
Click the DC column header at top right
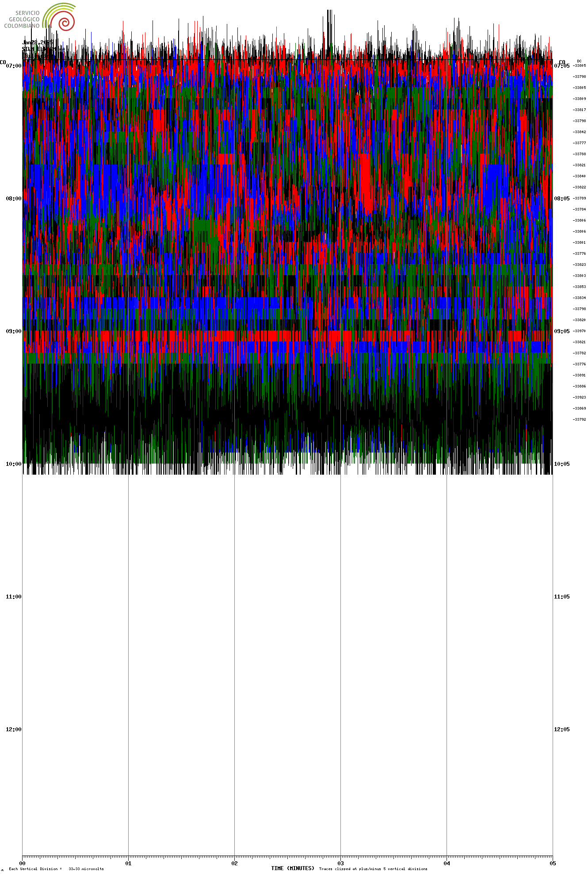coord(579,61)
